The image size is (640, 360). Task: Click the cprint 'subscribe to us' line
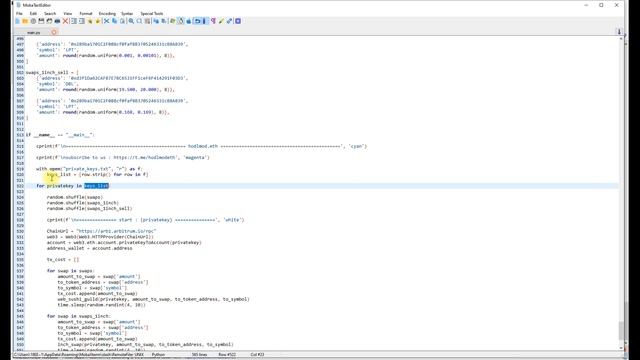(x=122, y=158)
